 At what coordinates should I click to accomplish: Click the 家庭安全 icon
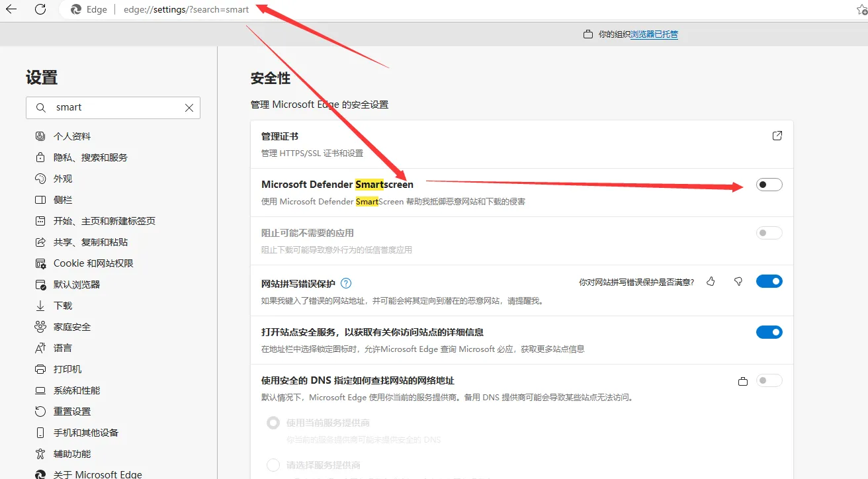[x=40, y=327]
